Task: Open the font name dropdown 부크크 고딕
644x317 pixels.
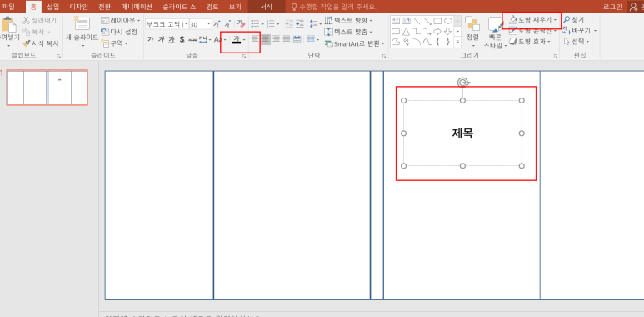Action: (186, 24)
